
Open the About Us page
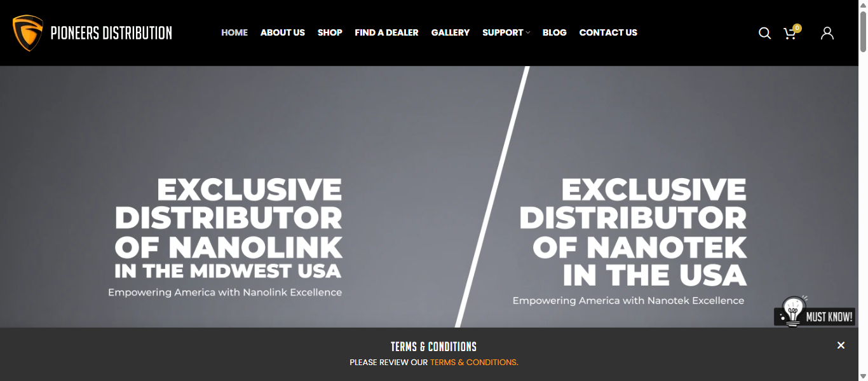tap(283, 32)
